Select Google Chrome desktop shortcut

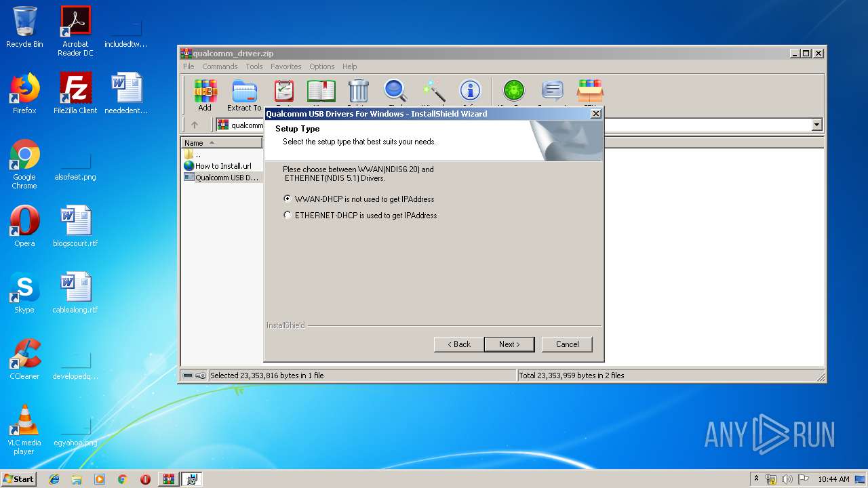pyautogui.click(x=24, y=164)
